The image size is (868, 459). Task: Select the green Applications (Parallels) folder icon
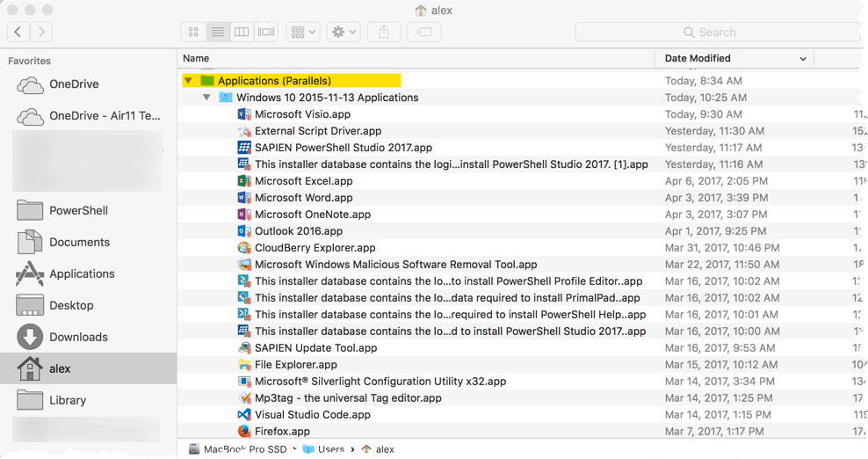pos(207,81)
